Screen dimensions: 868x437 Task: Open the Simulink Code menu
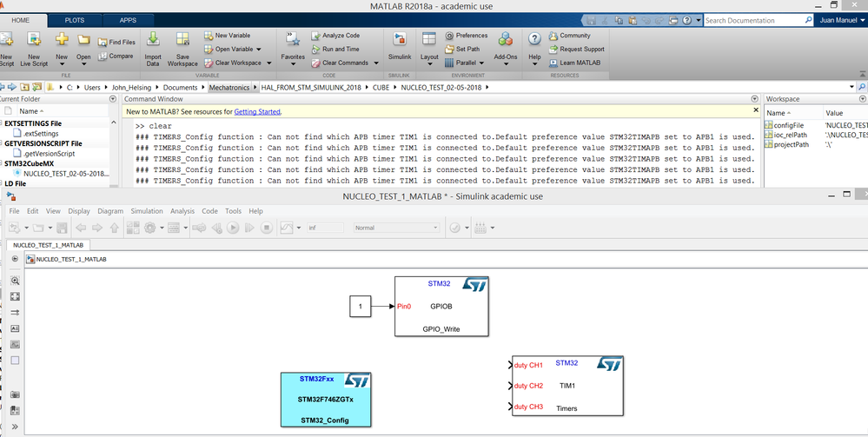pyautogui.click(x=209, y=211)
